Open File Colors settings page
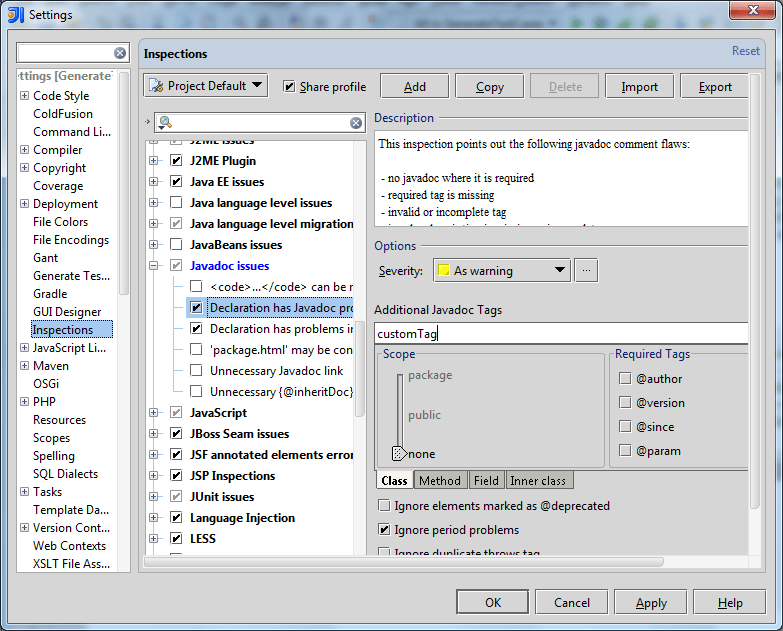This screenshot has width=783, height=631. 60,222
